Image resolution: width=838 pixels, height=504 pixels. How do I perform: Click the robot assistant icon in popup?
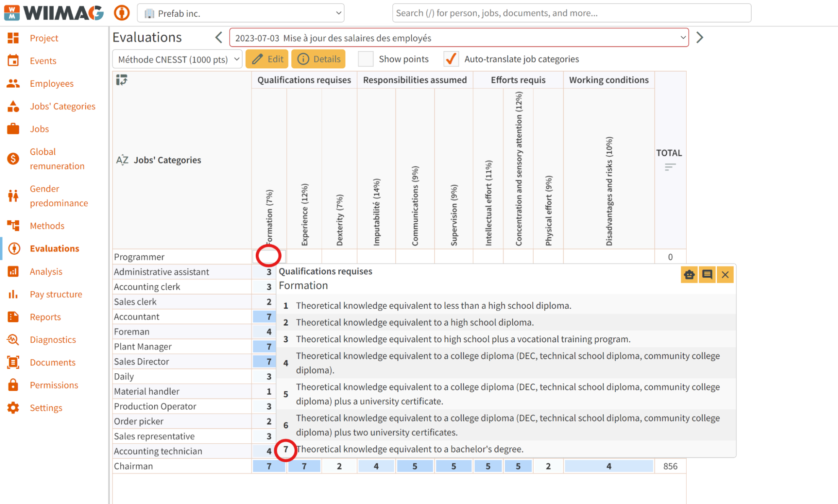click(x=689, y=275)
